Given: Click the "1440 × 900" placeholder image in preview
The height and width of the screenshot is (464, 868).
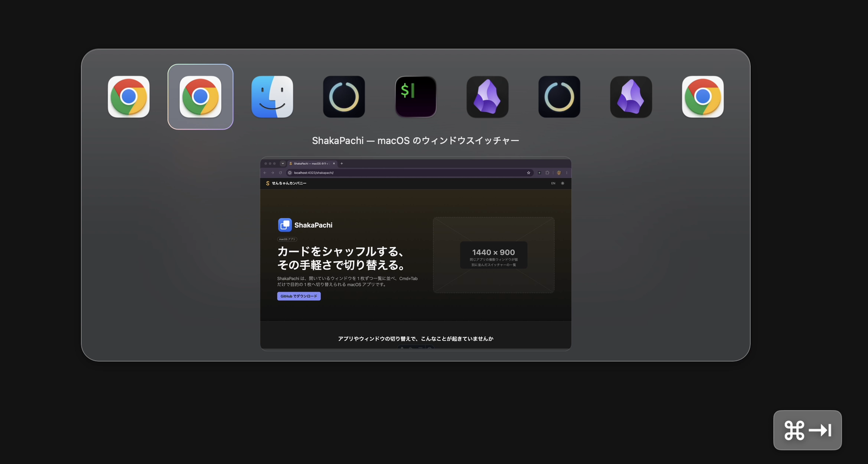Looking at the screenshot, I should tap(494, 255).
